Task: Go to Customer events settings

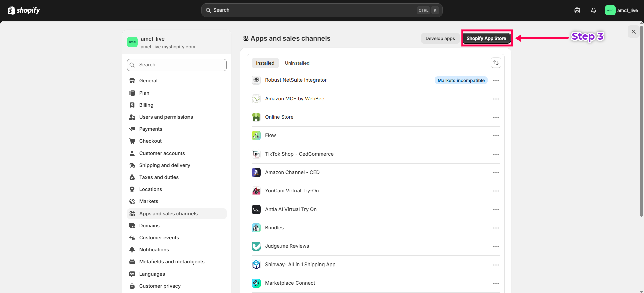Action: 159,238
